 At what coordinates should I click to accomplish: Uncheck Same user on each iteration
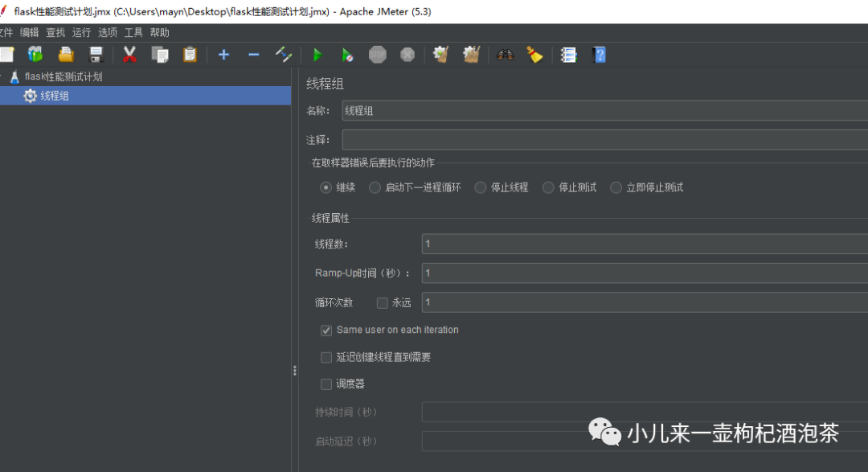click(x=326, y=330)
